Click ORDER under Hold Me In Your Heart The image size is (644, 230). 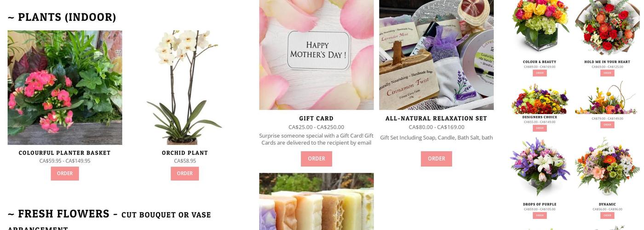[607, 73]
